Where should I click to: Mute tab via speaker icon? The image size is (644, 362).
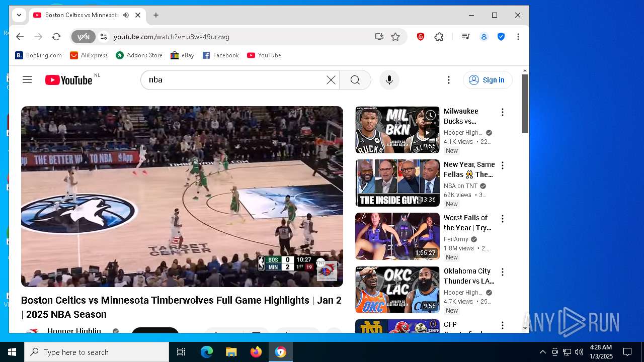[125, 15]
